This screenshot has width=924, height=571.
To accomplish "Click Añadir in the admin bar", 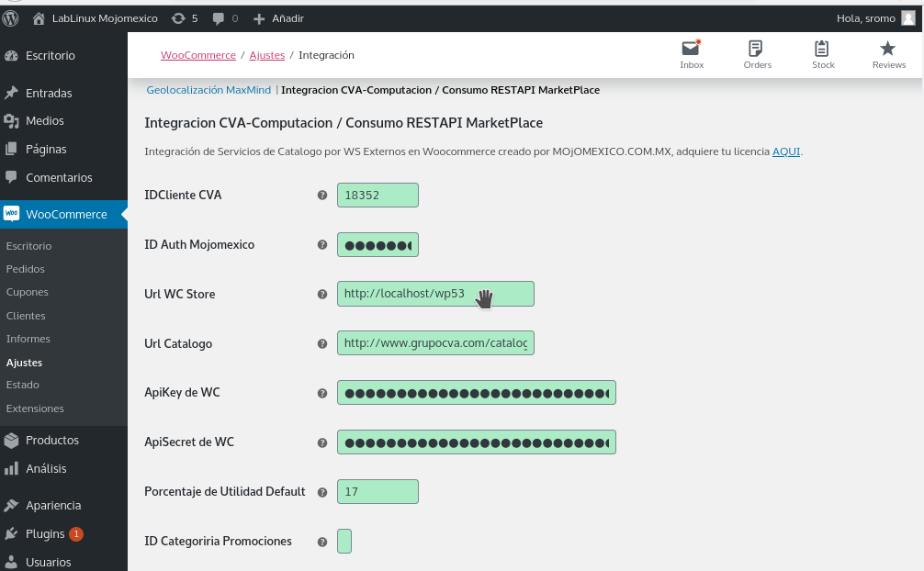I will click(x=287, y=19).
